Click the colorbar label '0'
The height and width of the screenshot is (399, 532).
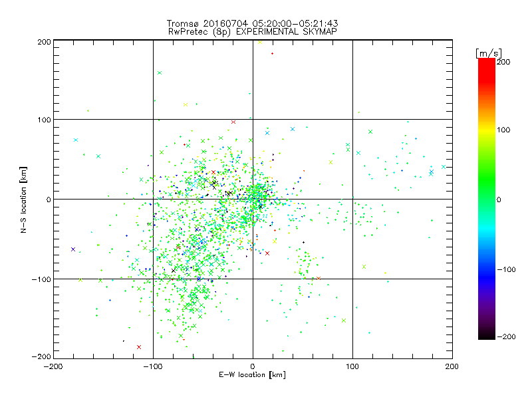[499, 200]
